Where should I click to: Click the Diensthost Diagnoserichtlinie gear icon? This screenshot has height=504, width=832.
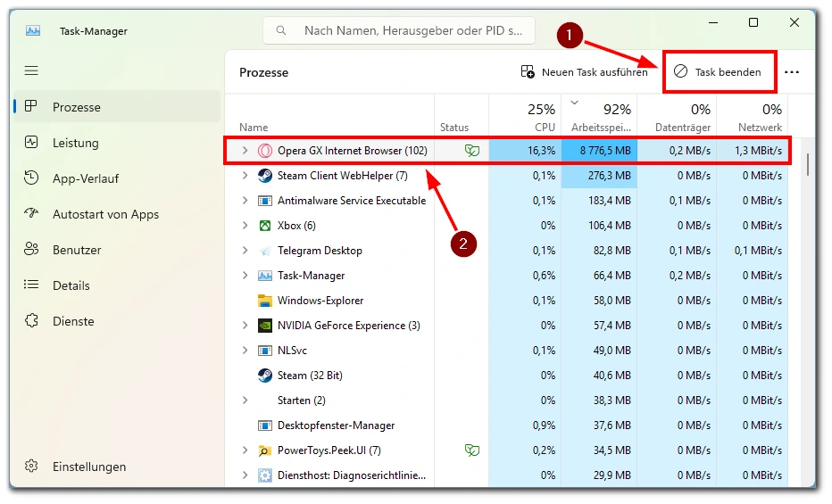[265, 475]
